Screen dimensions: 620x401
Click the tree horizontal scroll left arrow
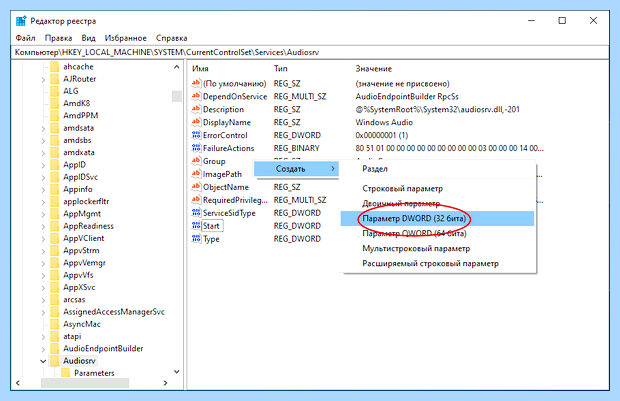pyautogui.click(x=18, y=383)
